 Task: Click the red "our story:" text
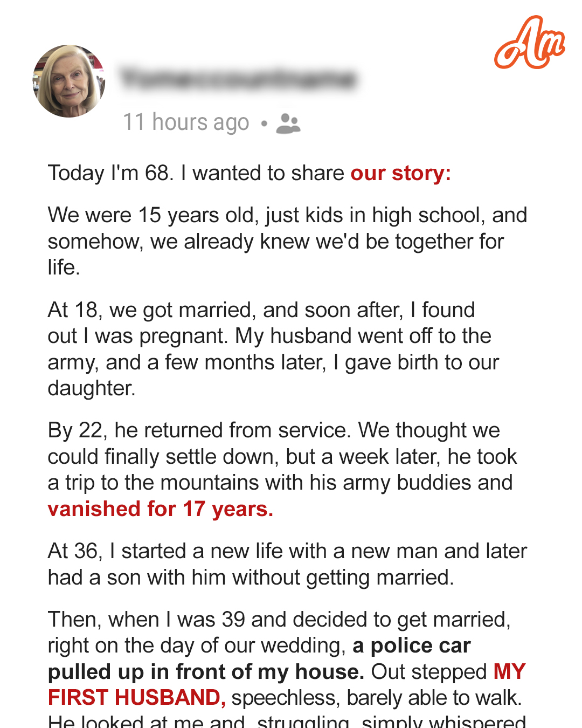coord(400,173)
